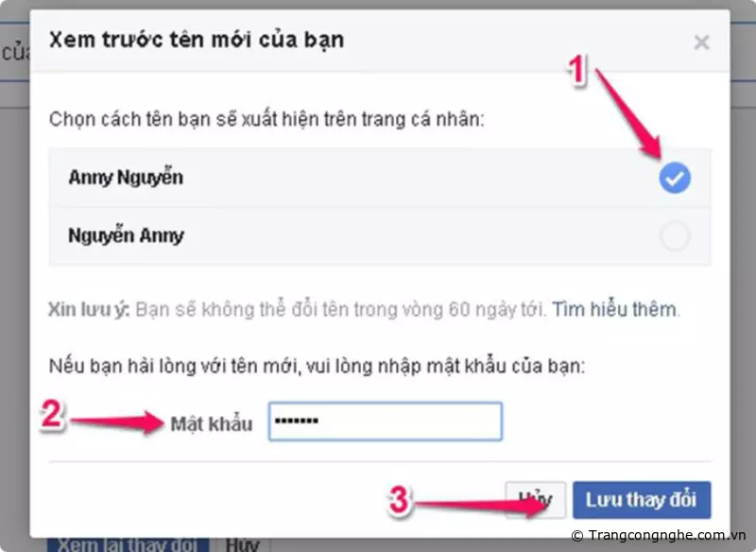Click the Chọn cách tên bạn instruction text
This screenshot has height=552, width=756.
(x=266, y=119)
